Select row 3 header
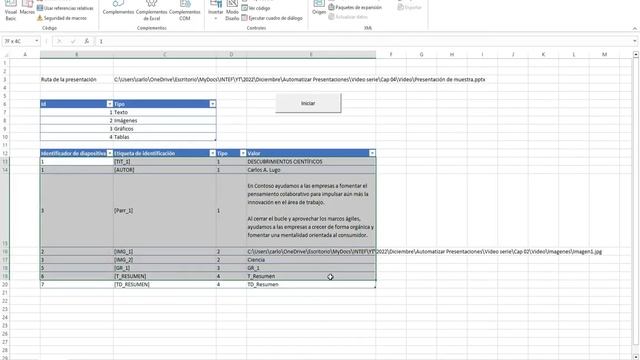The image size is (640, 360). [x=5, y=79]
